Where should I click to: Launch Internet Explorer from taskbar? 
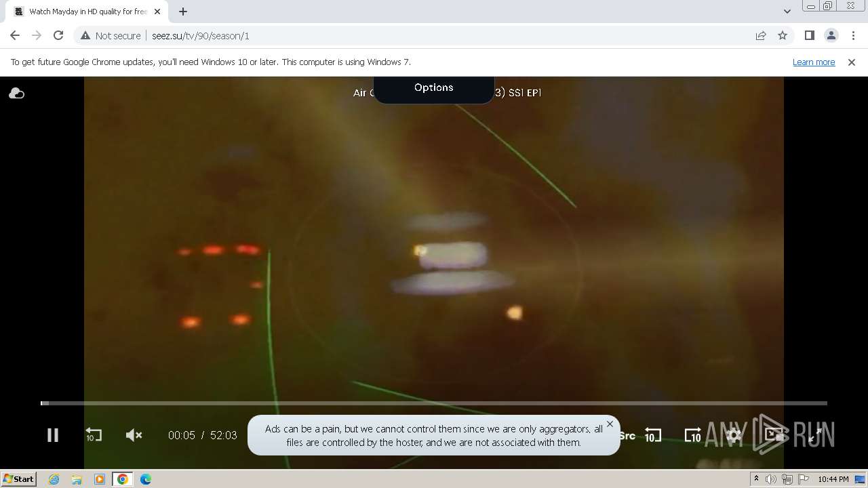tap(54, 479)
